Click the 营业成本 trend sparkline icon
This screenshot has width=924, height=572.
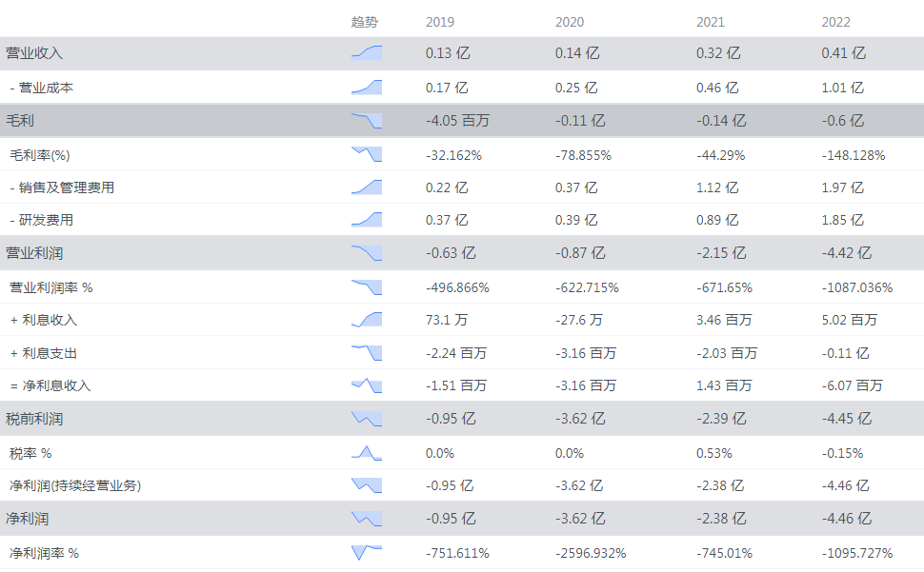point(367,88)
